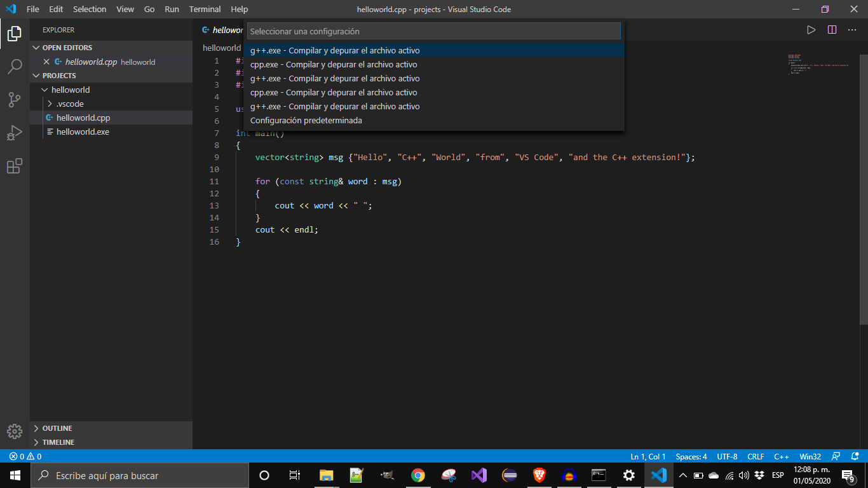Screen dimensions: 868x488
Task: Open the Terminal menu
Action: coord(205,9)
